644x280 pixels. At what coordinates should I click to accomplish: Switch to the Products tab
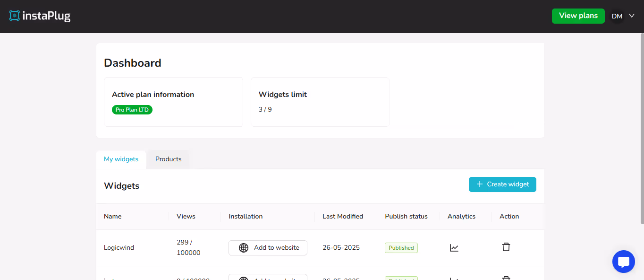(x=168, y=159)
